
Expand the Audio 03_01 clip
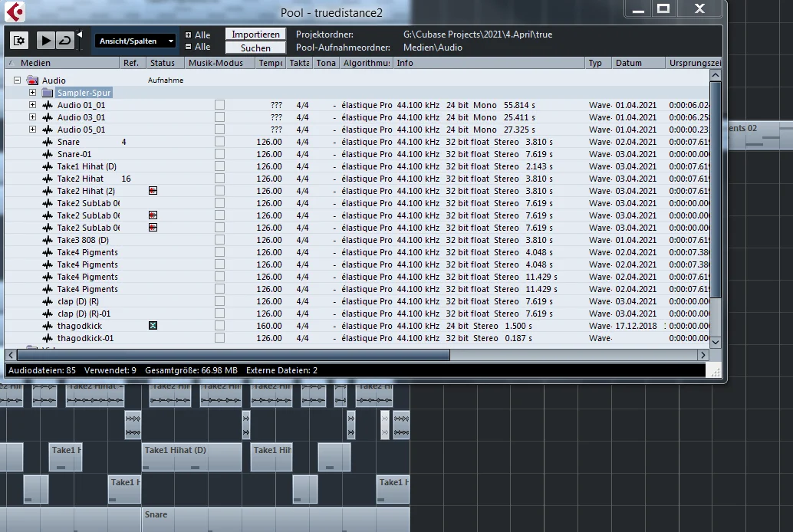click(32, 117)
